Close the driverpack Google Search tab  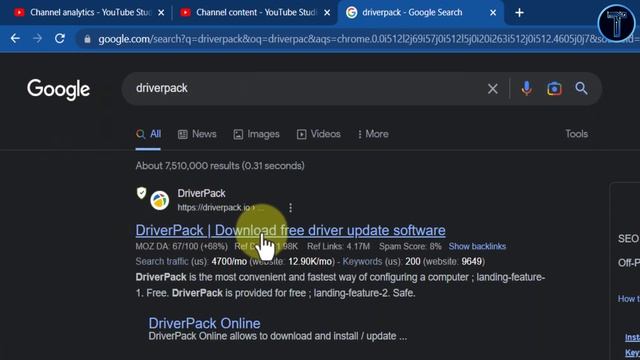[493, 13]
